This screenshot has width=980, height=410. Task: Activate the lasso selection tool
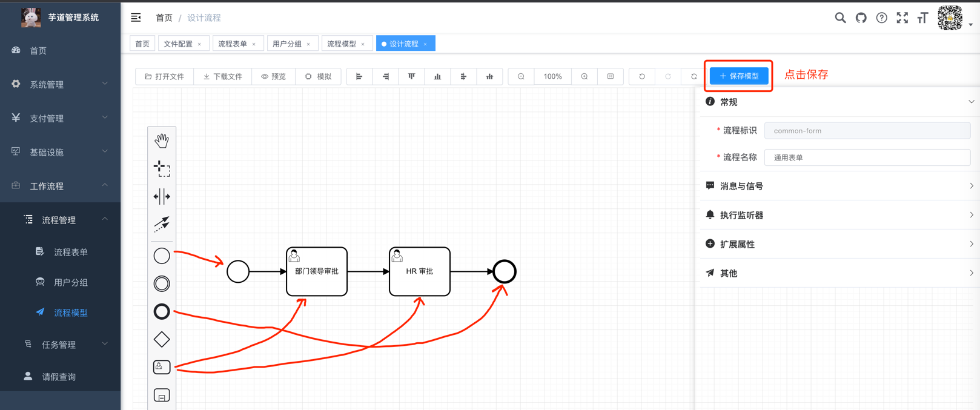pos(162,168)
